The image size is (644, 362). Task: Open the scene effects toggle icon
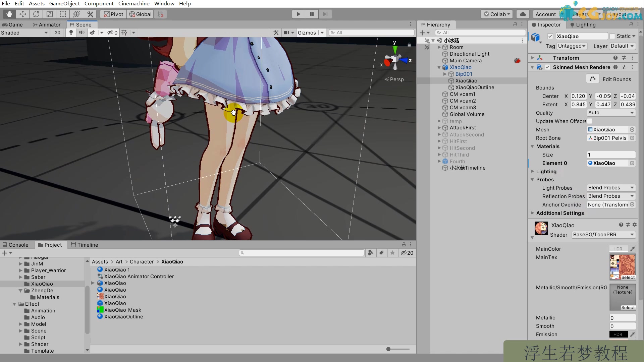[92, 33]
